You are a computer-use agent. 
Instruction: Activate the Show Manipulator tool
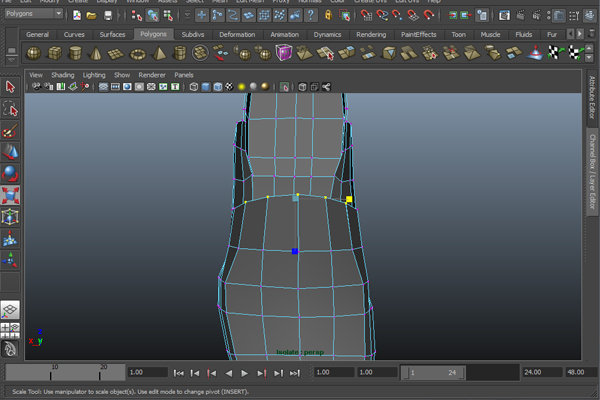[10, 260]
